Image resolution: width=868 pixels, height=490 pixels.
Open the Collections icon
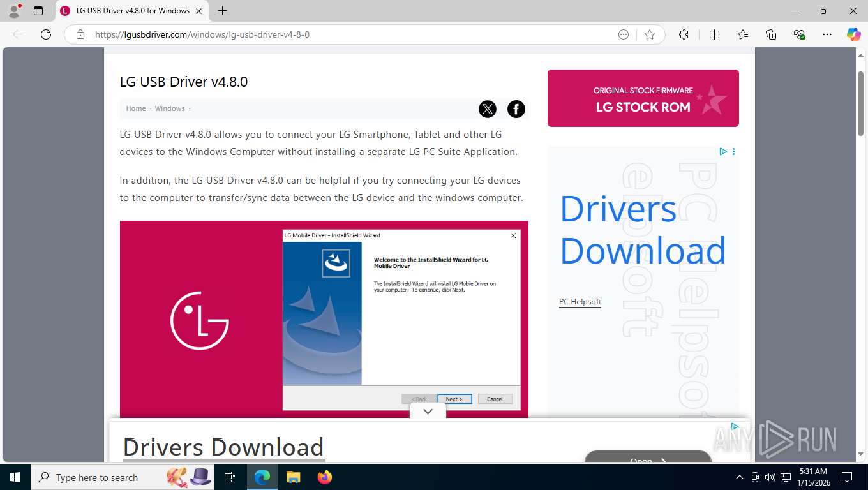771,34
